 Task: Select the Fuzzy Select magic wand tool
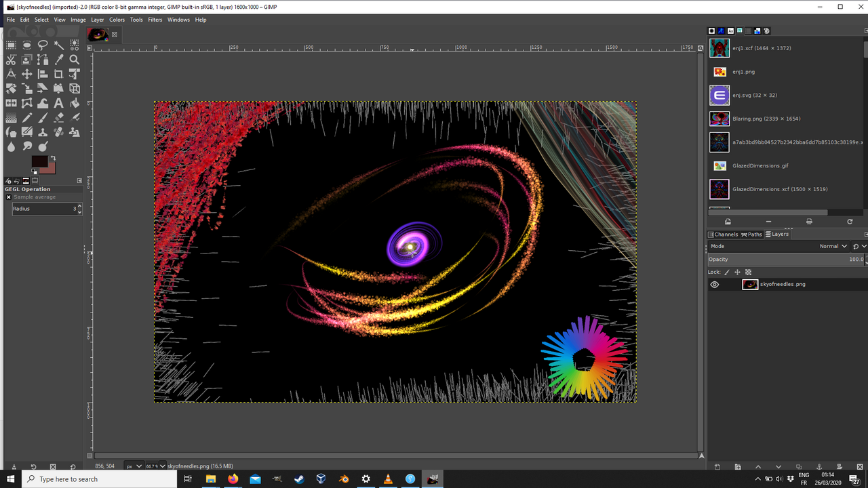tap(59, 45)
